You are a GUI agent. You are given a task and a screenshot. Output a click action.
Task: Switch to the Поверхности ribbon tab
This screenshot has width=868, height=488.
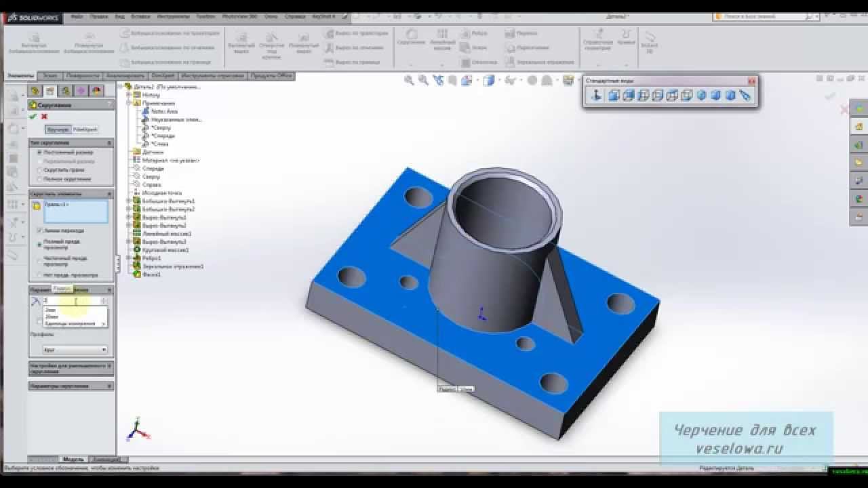[83, 76]
